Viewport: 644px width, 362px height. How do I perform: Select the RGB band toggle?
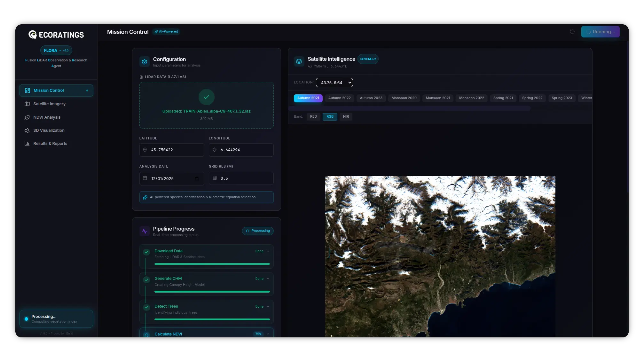click(x=330, y=117)
